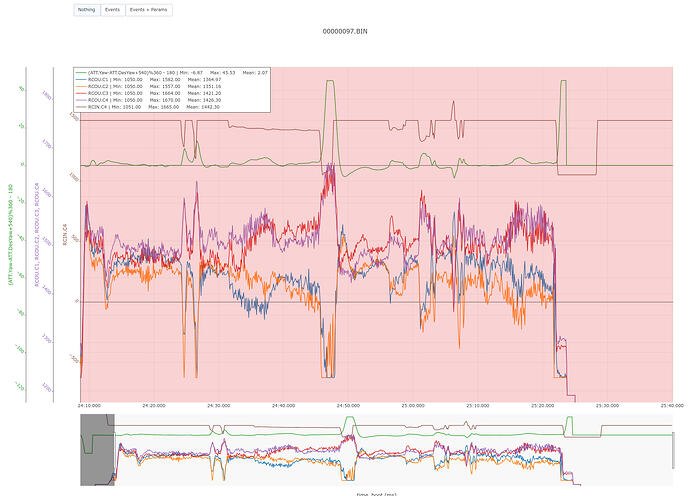Click the 25:30.000 x-axis tick label
This screenshot has width=690, height=496.
(x=607, y=405)
